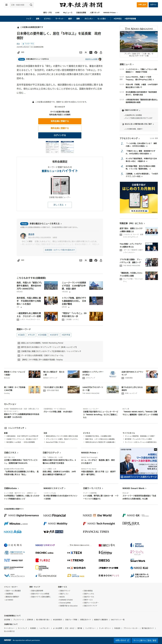
Task: Open the hamburger menu in the header
Action: pos(6,5)
